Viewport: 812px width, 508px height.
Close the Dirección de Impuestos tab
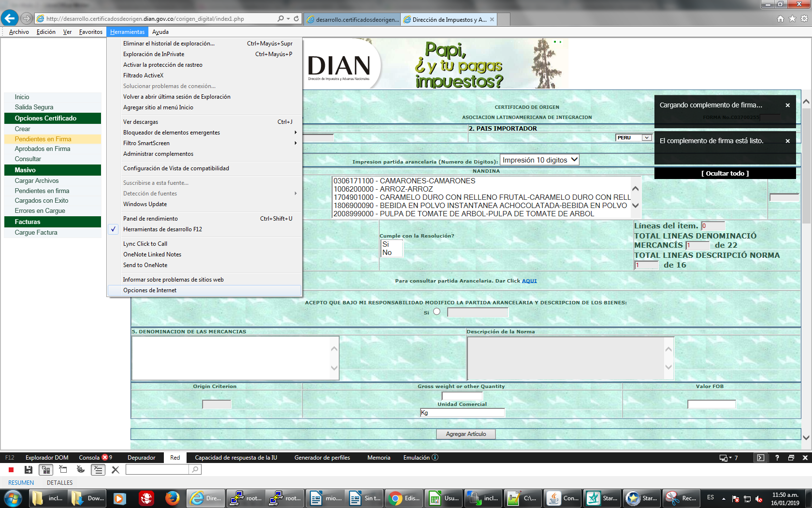pyautogui.click(x=492, y=19)
